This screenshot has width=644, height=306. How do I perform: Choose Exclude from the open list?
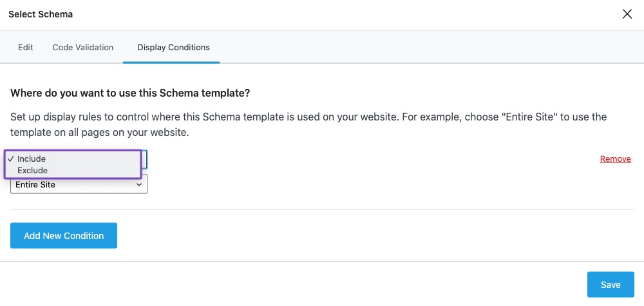pyautogui.click(x=33, y=171)
